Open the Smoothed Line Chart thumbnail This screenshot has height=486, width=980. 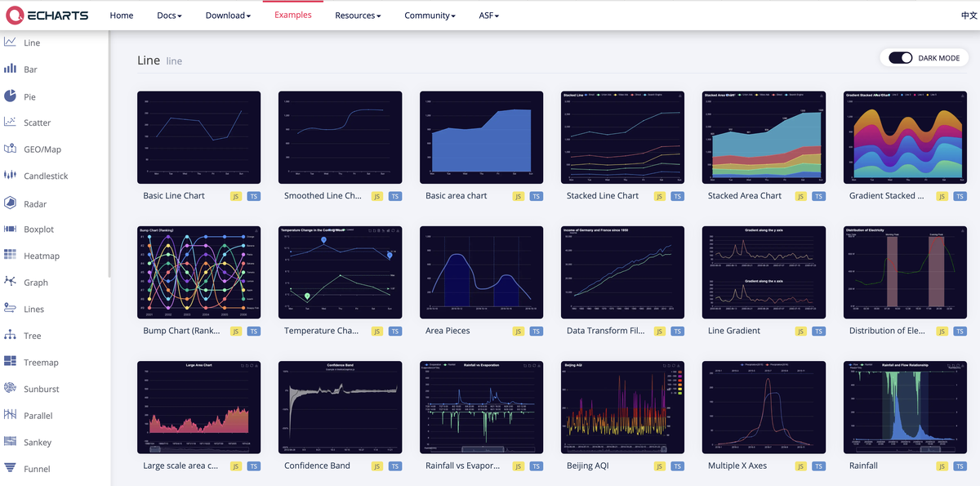[x=340, y=137]
